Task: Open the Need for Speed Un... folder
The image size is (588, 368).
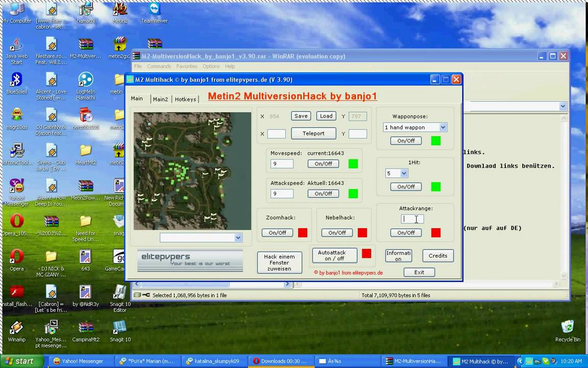Action: pos(86,228)
